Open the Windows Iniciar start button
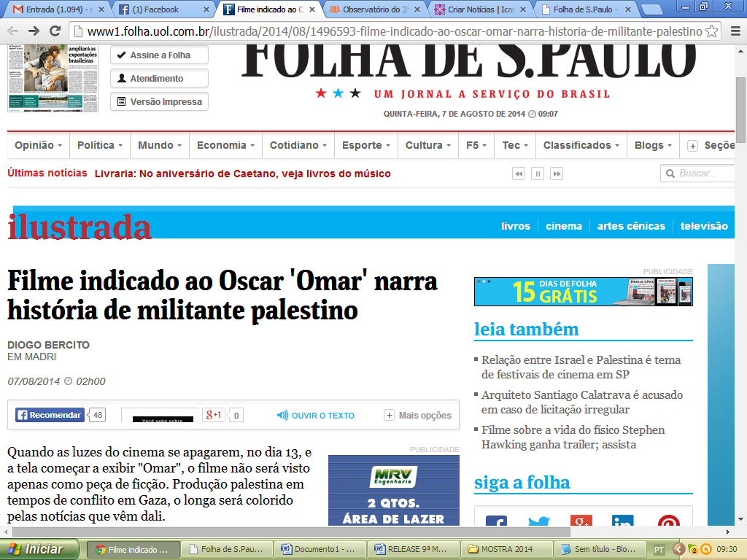The image size is (747, 560). pos(39,549)
